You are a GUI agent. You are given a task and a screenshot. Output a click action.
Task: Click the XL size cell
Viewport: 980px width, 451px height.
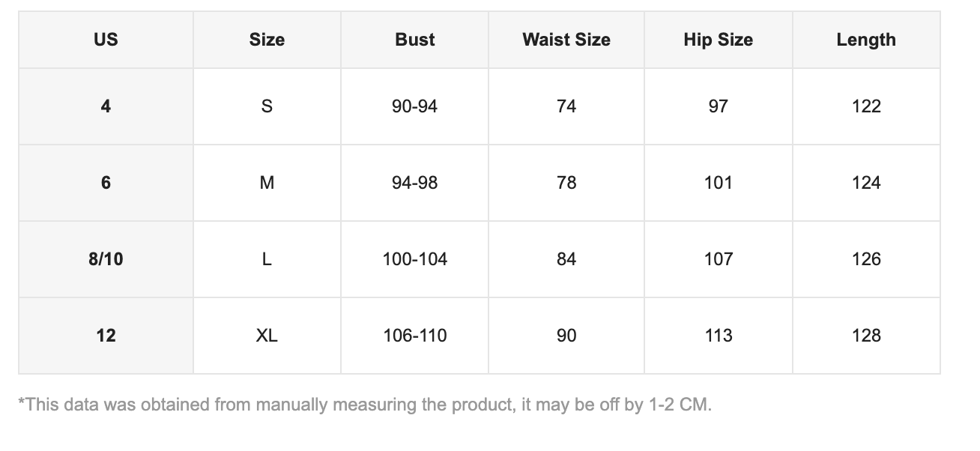(x=267, y=336)
